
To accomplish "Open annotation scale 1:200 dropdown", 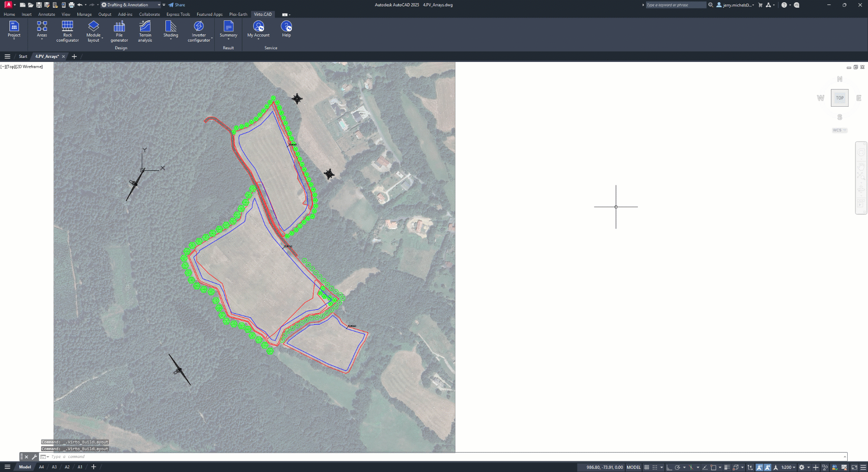I will 788,467.
